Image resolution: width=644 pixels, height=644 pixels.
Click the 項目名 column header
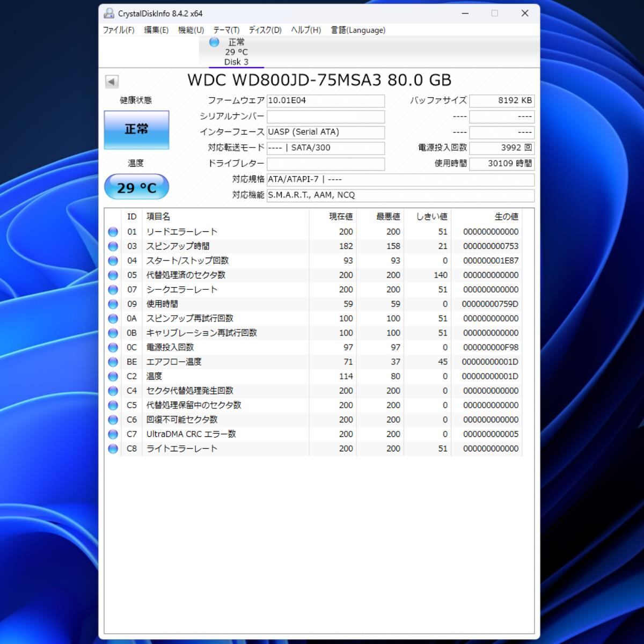158,217
